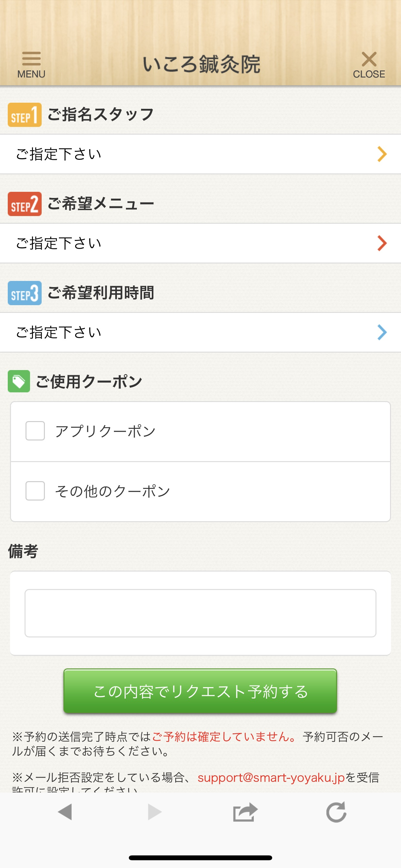The width and height of the screenshot is (401, 868).
Task: Expand the time selection blue chevron
Action: point(382,332)
